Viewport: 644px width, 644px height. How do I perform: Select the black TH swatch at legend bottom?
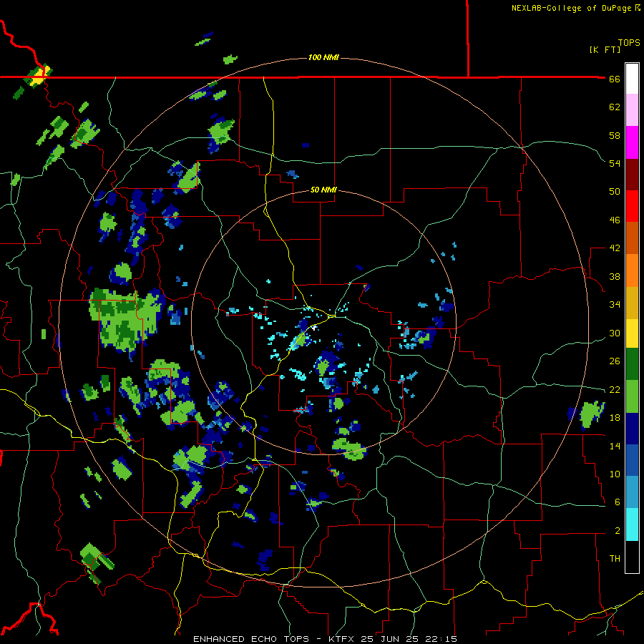(x=632, y=557)
